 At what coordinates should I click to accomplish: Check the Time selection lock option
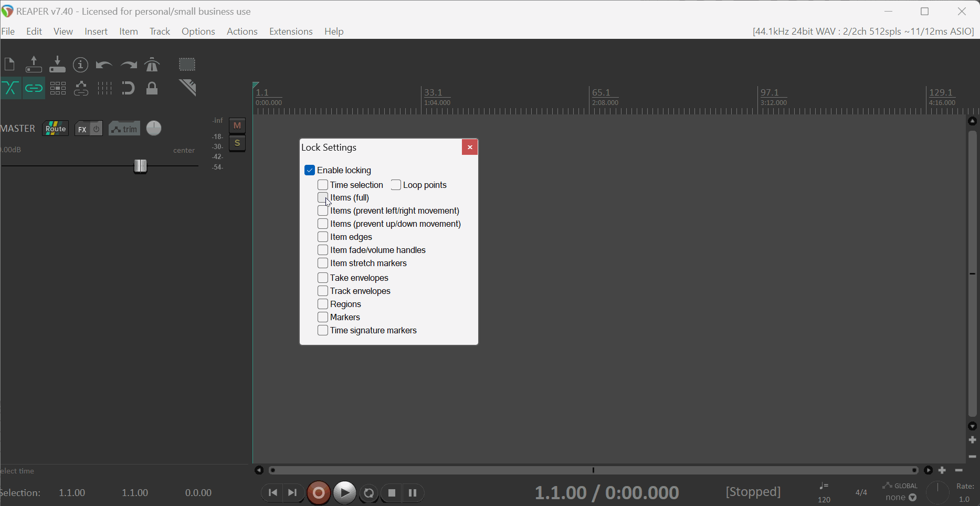point(323,185)
